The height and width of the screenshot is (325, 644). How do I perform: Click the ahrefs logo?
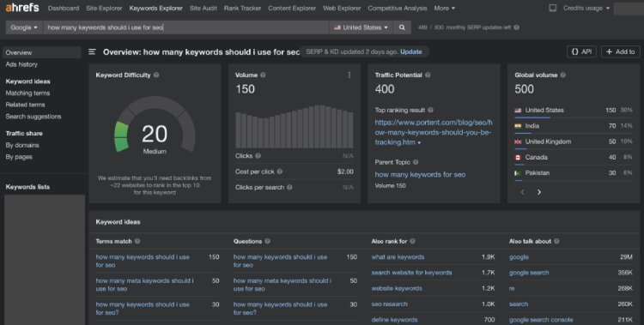[22, 8]
